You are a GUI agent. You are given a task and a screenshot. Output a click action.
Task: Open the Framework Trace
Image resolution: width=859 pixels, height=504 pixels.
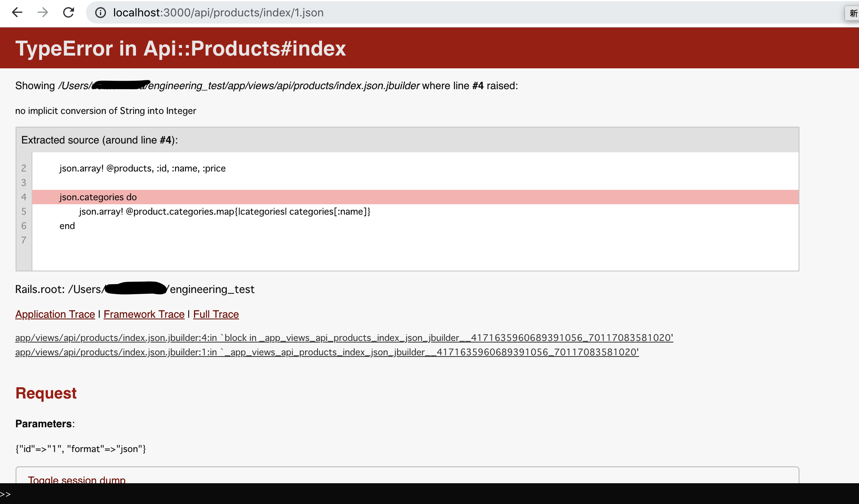coord(144,314)
